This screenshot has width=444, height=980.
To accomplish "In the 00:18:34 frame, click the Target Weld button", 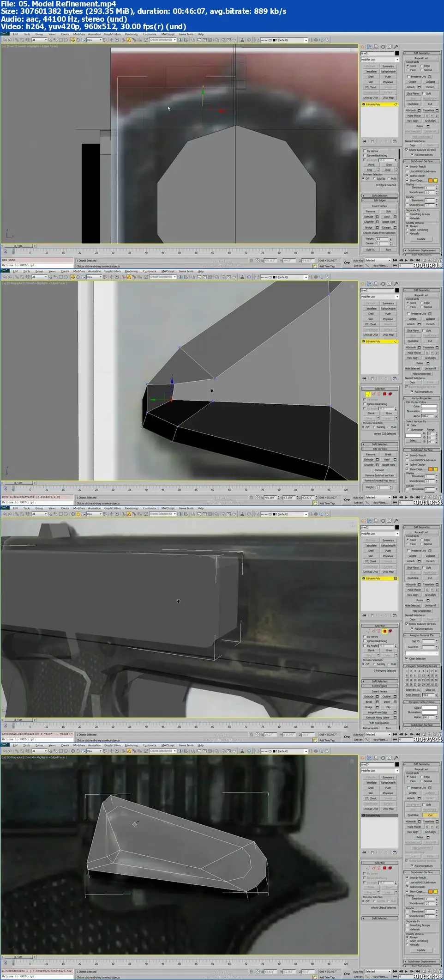I will 388,465.
